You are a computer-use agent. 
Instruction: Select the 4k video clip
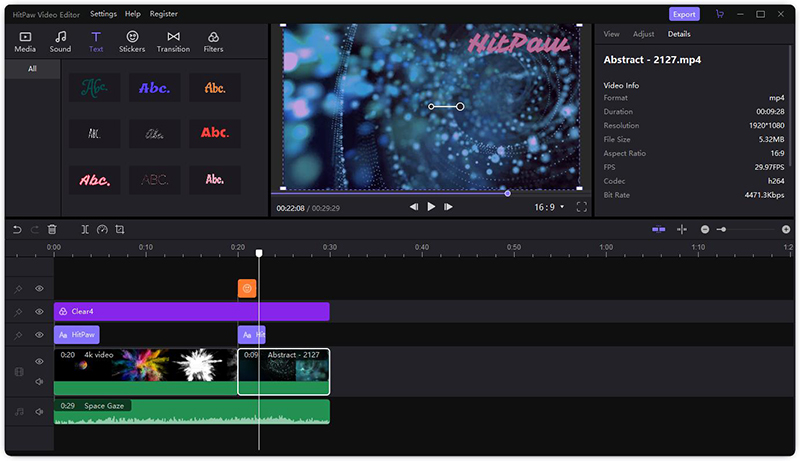point(145,372)
